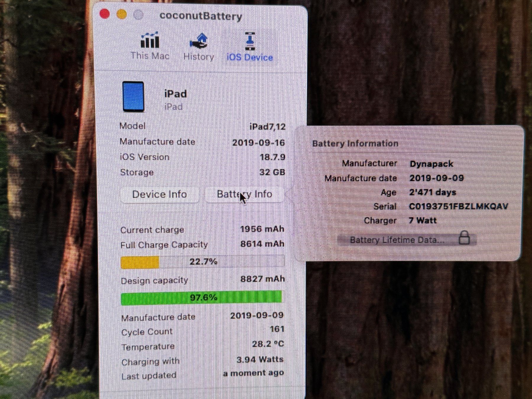
Task: Click the Design capacity 8827 mAh value
Action: [x=262, y=279]
